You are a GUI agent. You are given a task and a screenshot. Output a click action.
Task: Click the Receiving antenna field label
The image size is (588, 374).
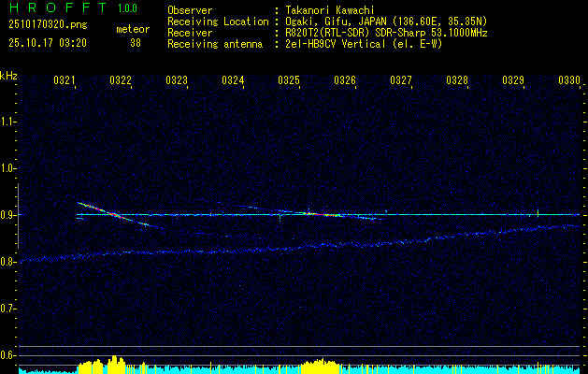[x=215, y=44]
